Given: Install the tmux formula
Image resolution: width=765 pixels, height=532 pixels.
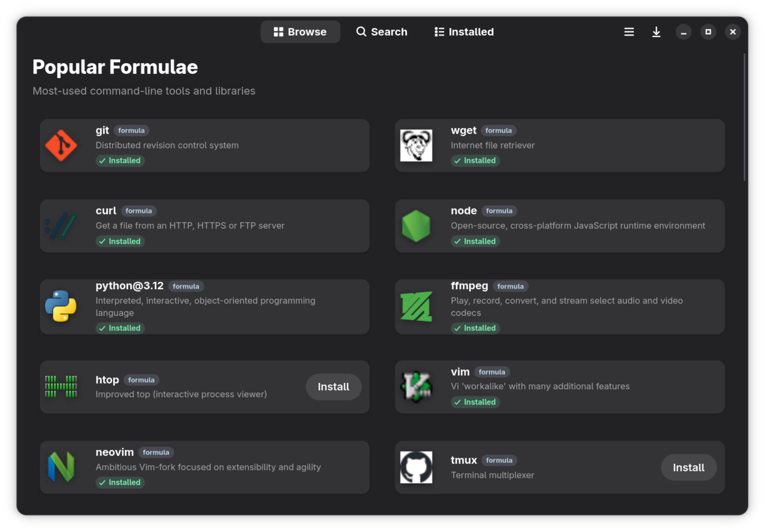Looking at the screenshot, I should tap(688, 467).
